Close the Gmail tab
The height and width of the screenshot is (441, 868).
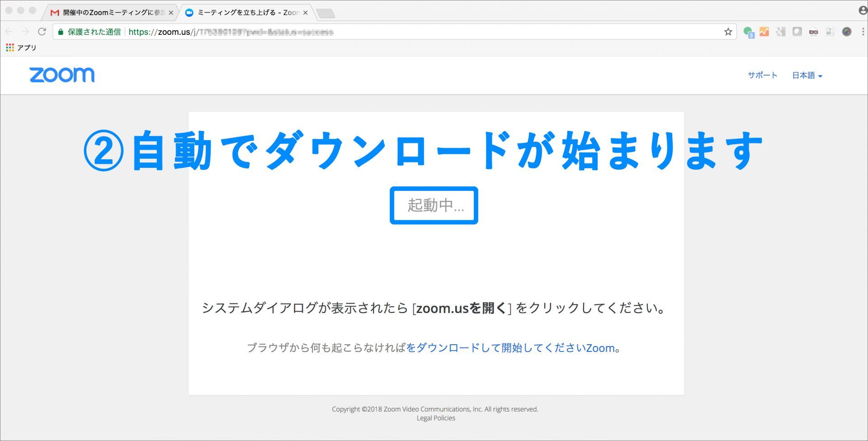[171, 13]
